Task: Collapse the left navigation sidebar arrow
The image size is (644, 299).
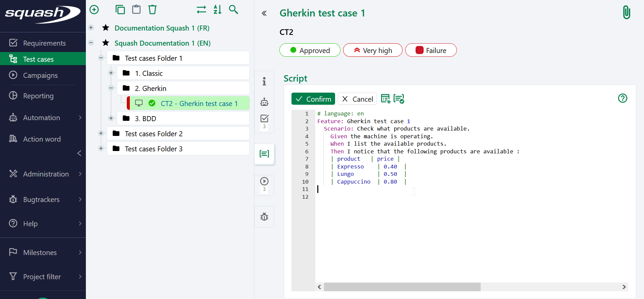Action: pyautogui.click(x=79, y=153)
